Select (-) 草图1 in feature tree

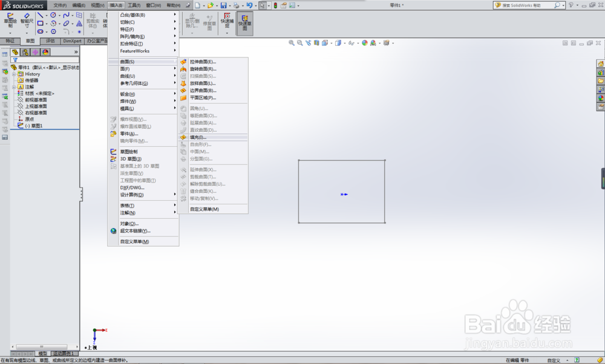pyautogui.click(x=34, y=126)
